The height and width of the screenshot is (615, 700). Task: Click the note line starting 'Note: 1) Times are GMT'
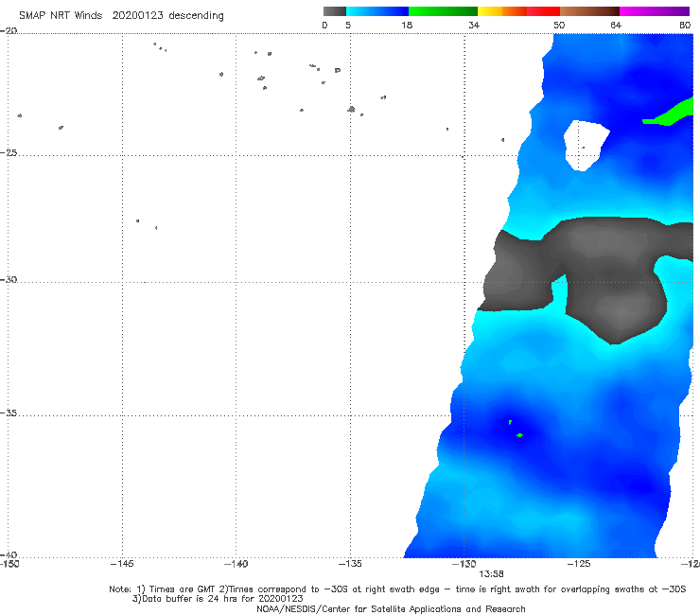397,589
